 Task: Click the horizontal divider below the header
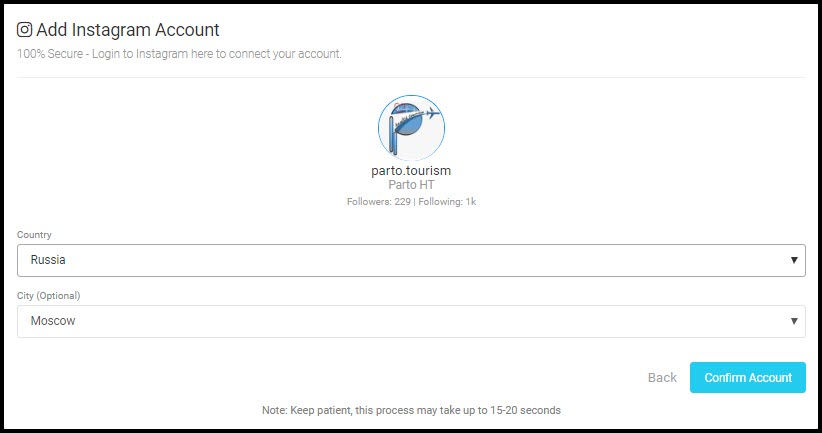click(x=411, y=77)
